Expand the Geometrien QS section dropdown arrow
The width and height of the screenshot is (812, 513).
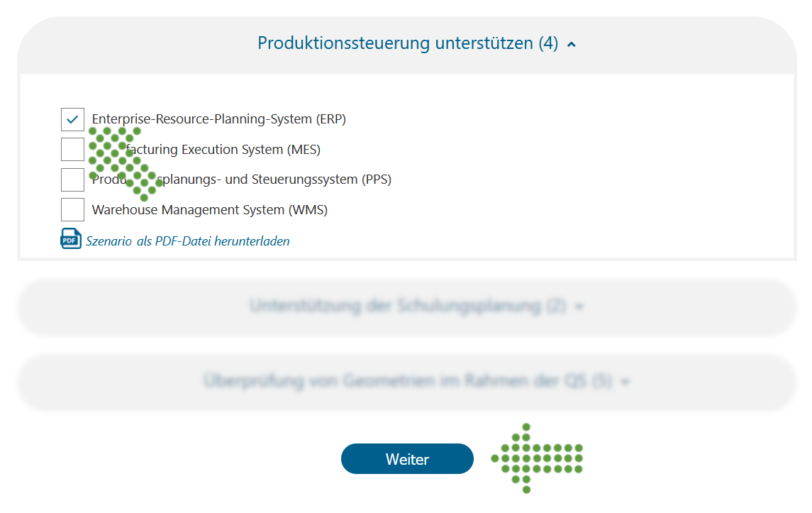click(625, 382)
